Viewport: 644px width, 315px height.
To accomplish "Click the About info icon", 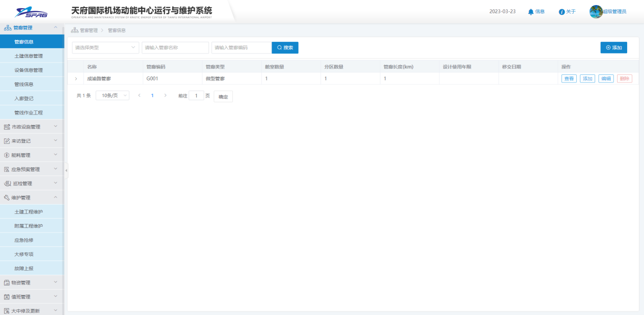I will (562, 12).
